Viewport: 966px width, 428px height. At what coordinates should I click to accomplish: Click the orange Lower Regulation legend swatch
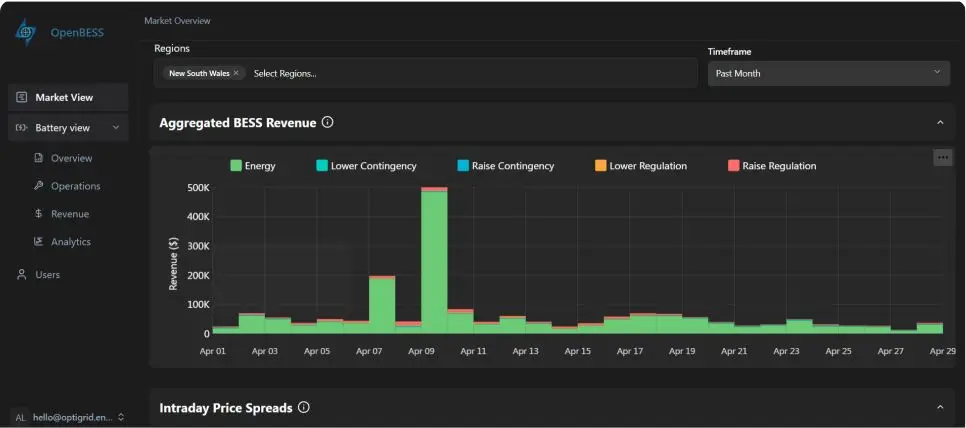[x=600, y=166]
